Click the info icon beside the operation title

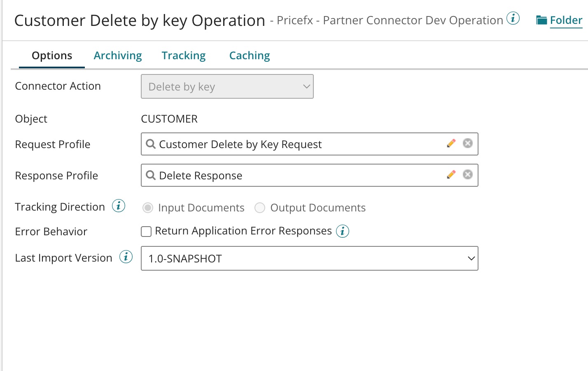click(x=513, y=19)
